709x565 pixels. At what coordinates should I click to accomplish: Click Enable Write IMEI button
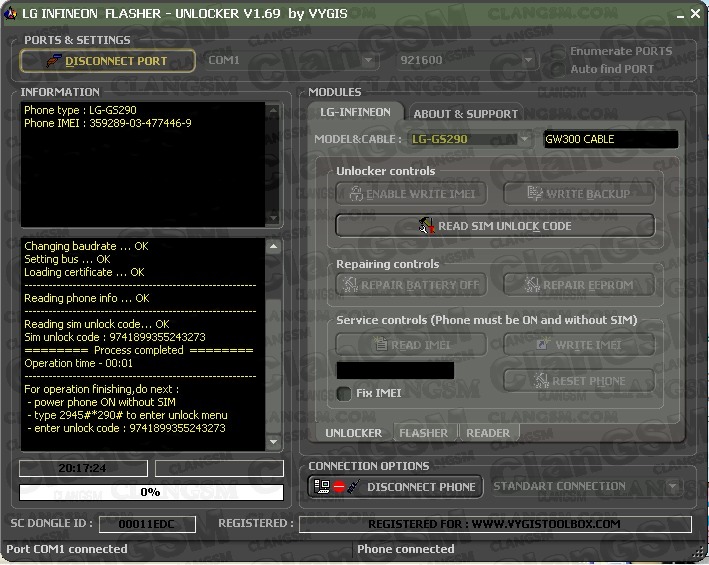tap(411, 194)
